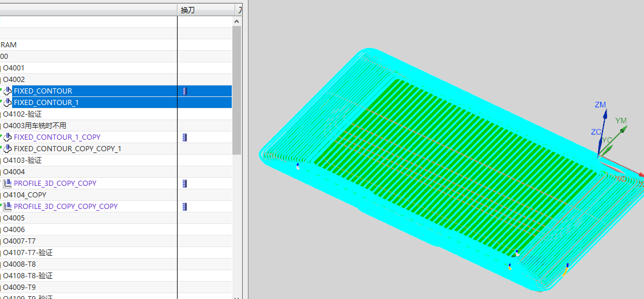Select program group O4002

tap(14, 80)
